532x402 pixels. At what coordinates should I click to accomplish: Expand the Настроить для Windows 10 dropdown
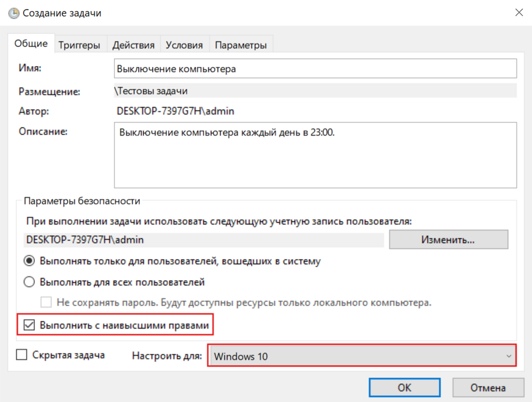click(x=362, y=357)
